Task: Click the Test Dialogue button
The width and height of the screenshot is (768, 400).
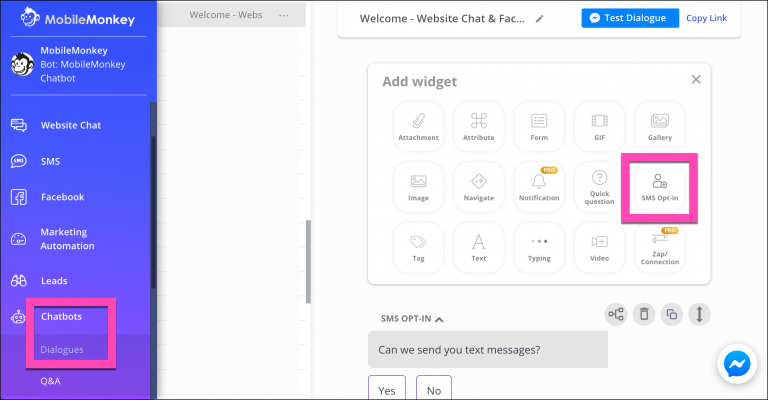Action: 630,18
